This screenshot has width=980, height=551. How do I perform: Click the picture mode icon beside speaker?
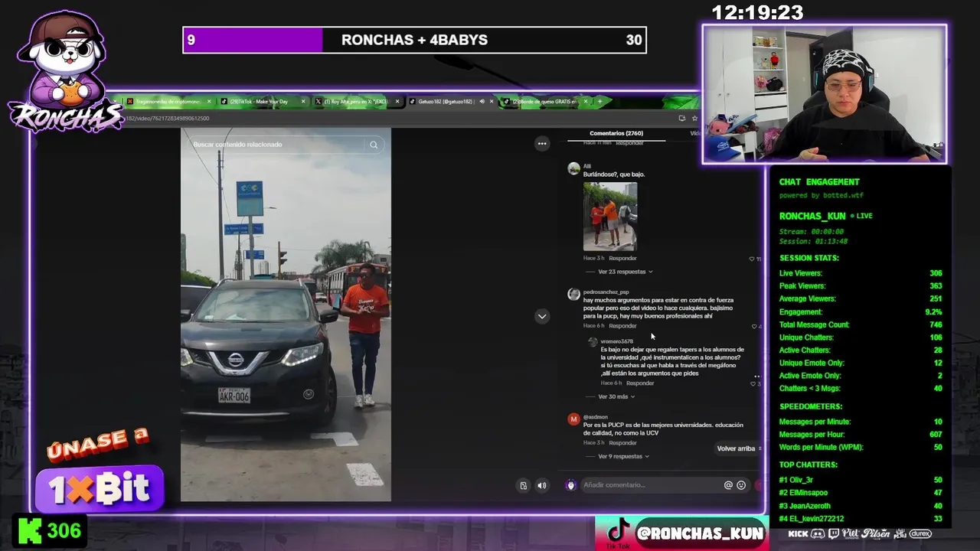click(524, 485)
